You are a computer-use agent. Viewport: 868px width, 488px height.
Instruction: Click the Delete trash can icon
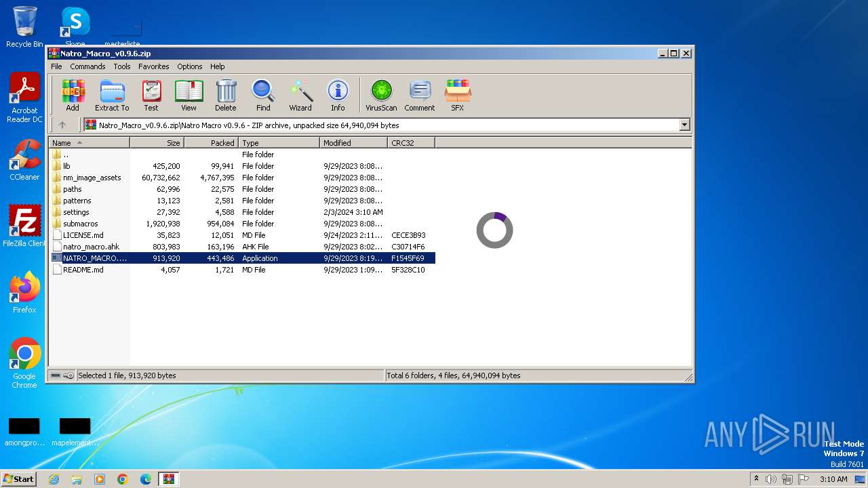226,96
